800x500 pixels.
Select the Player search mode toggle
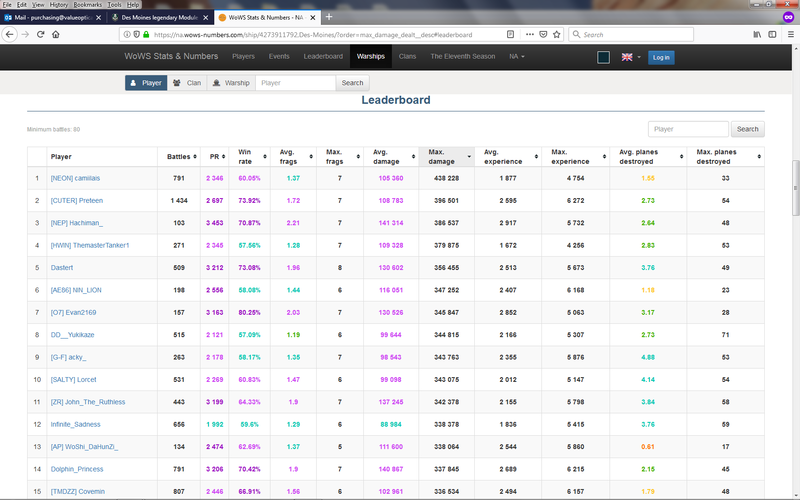[146, 83]
